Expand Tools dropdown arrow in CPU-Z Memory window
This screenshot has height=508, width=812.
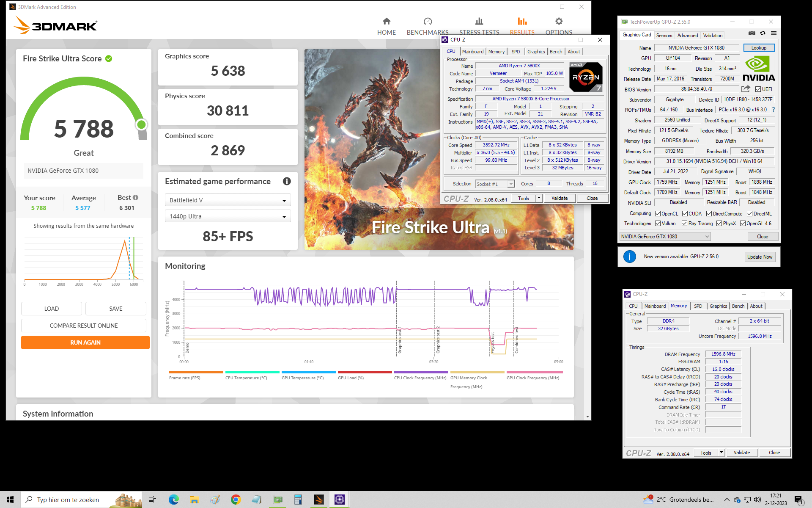[x=721, y=453]
